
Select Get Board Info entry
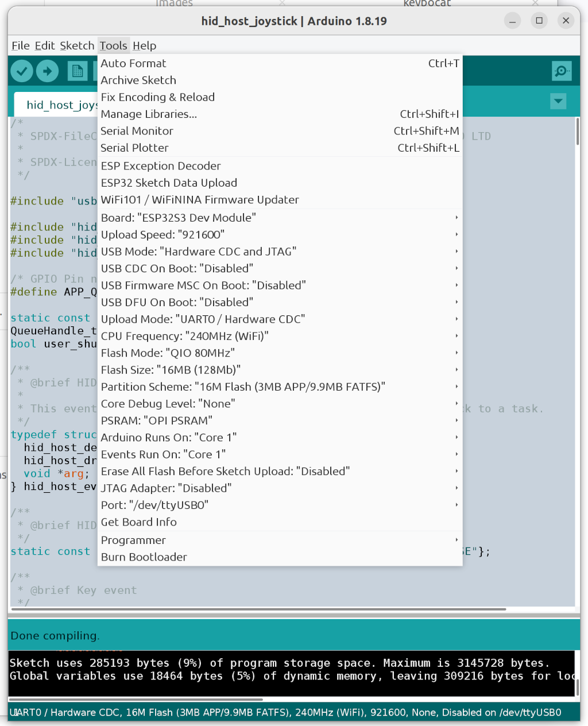click(280, 522)
